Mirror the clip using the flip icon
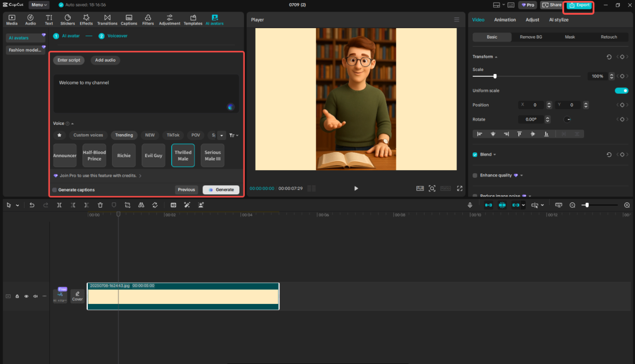The height and width of the screenshot is (364, 635). [x=141, y=204]
